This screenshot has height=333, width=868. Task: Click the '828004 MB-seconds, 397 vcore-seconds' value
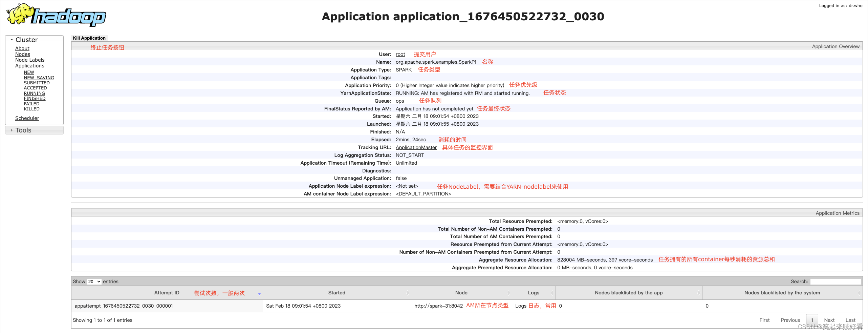605,260
